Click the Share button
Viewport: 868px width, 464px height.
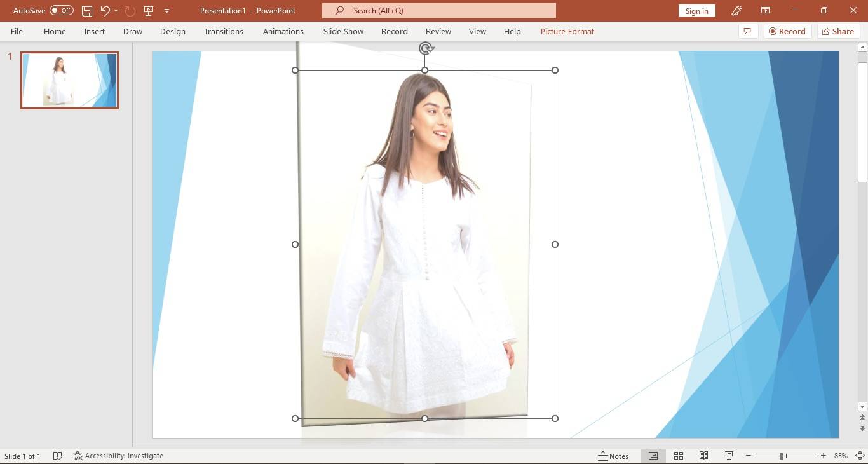click(x=838, y=31)
